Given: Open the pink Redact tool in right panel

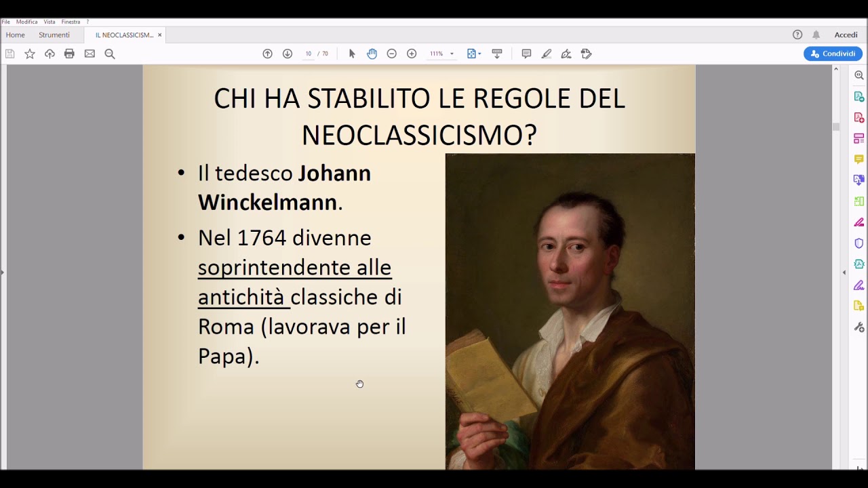Looking at the screenshot, I should coord(859,222).
